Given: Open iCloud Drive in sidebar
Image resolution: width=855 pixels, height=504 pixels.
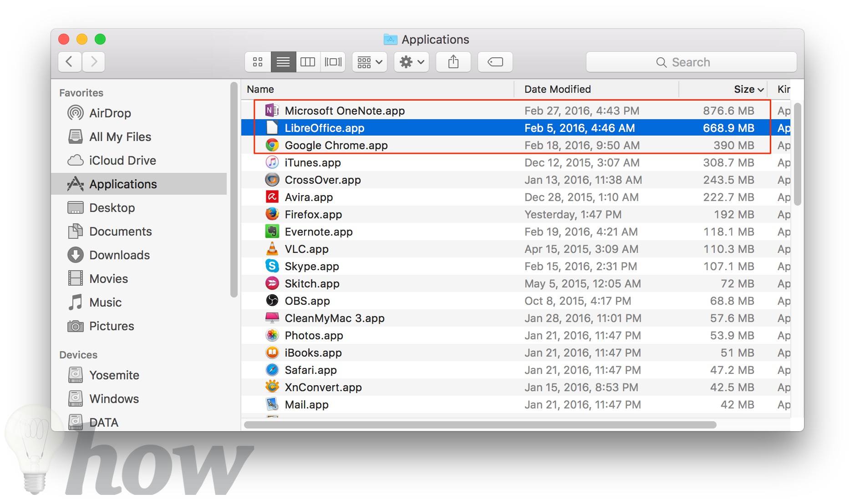Looking at the screenshot, I should pos(139,160).
